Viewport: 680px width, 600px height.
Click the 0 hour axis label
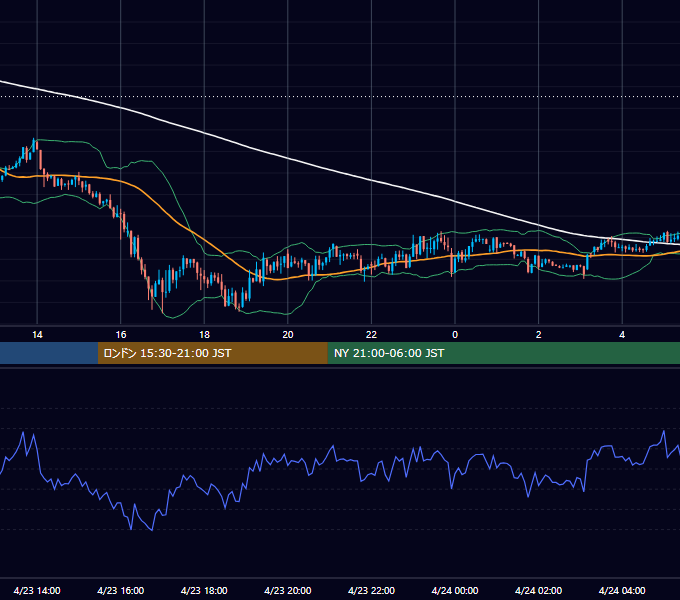pyautogui.click(x=455, y=335)
